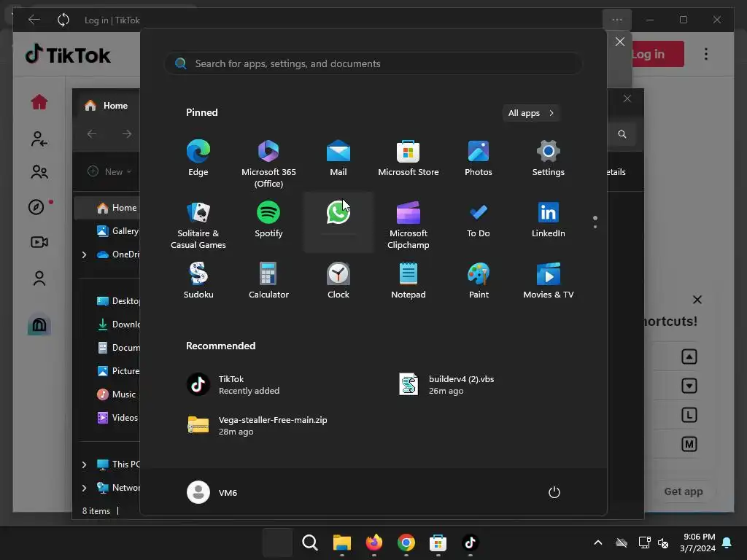Show hidden system tray icons
This screenshot has width=747, height=560.
coord(598,542)
